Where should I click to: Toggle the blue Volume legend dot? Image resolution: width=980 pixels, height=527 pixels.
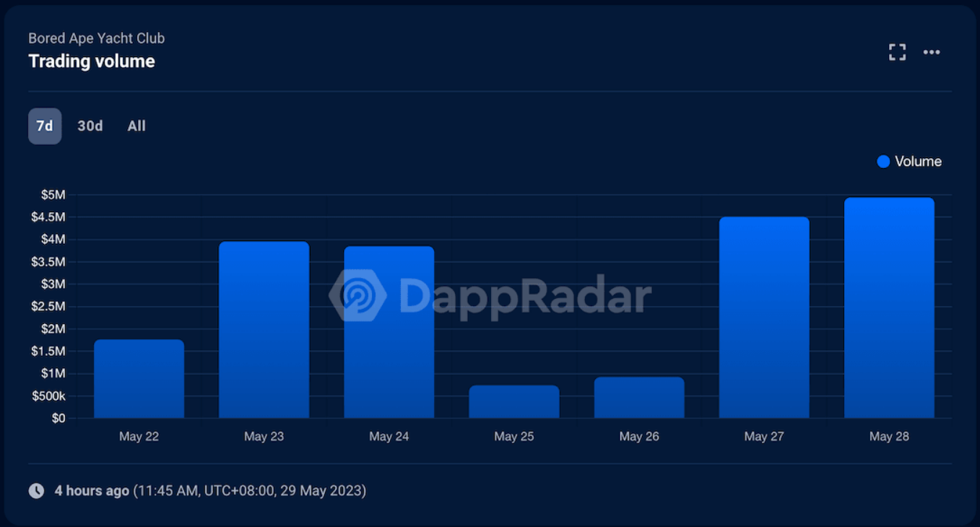tap(883, 162)
